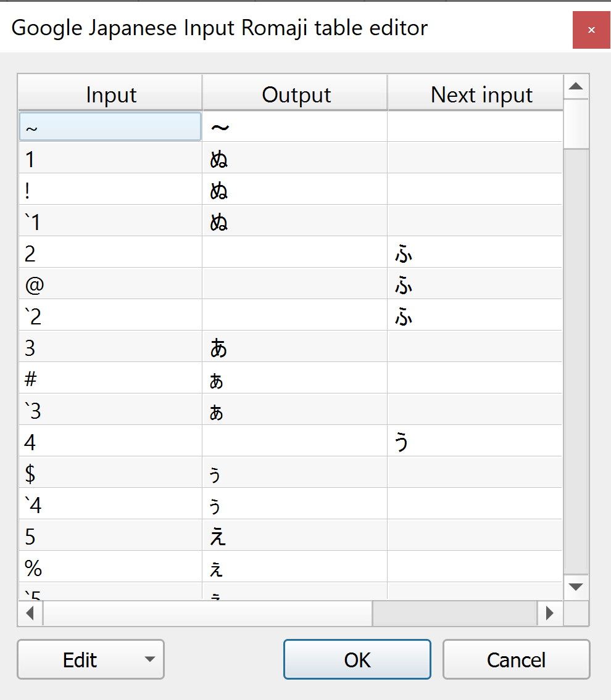Select the '!' input cell
This screenshot has width=611, height=700.
coord(110,189)
